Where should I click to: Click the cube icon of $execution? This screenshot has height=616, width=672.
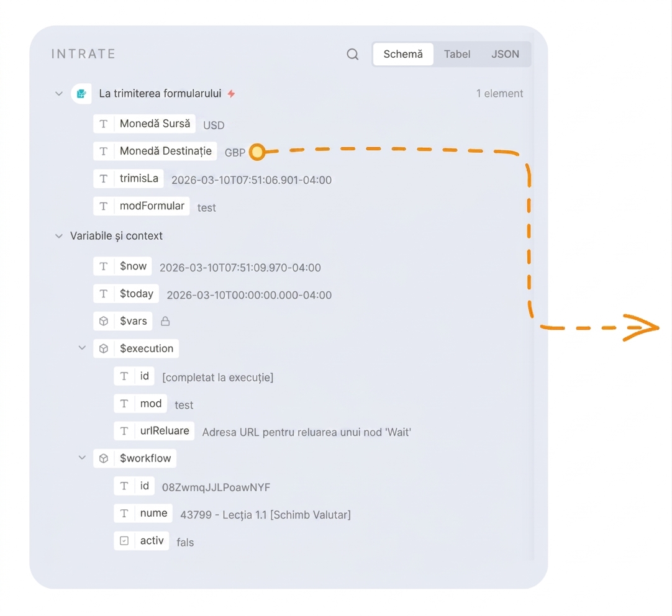pos(104,349)
